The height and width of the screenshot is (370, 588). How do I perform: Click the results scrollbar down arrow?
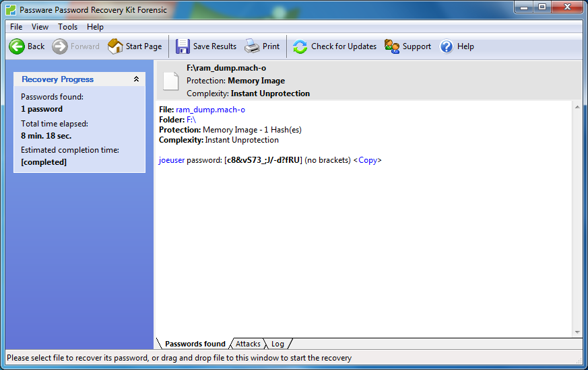pyautogui.click(x=577, y=332)
